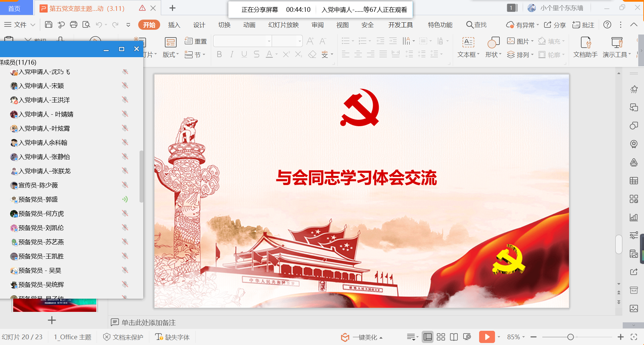
Task: Open the Document Assistant (文档助手) icon
Action: tap(585, 43)
